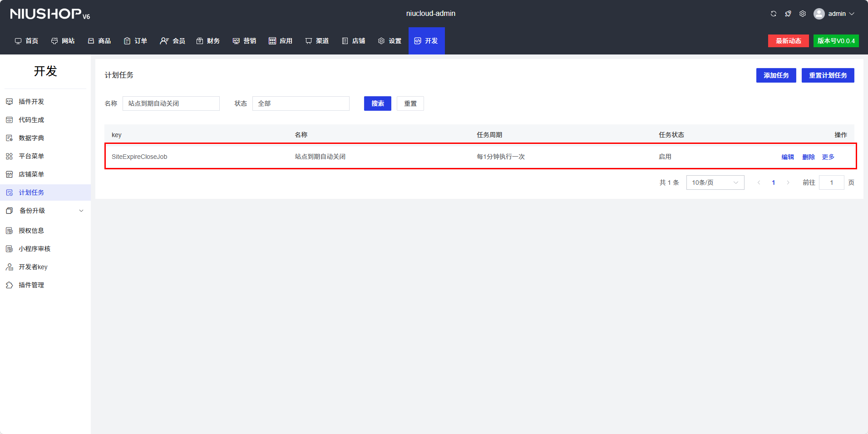Screen dimensions: 868x434
Task: Open the 10条/页 page size dropdown
Action: point(715,182)
